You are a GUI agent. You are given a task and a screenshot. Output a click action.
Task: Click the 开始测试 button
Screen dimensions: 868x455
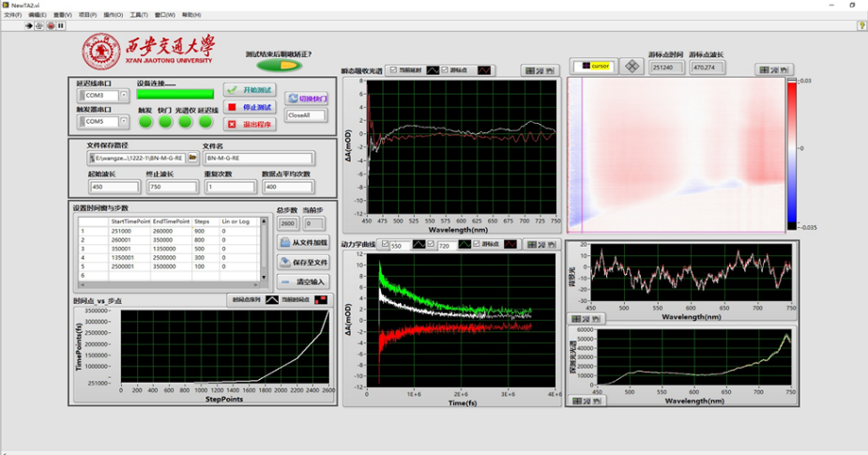click(250, 90)
